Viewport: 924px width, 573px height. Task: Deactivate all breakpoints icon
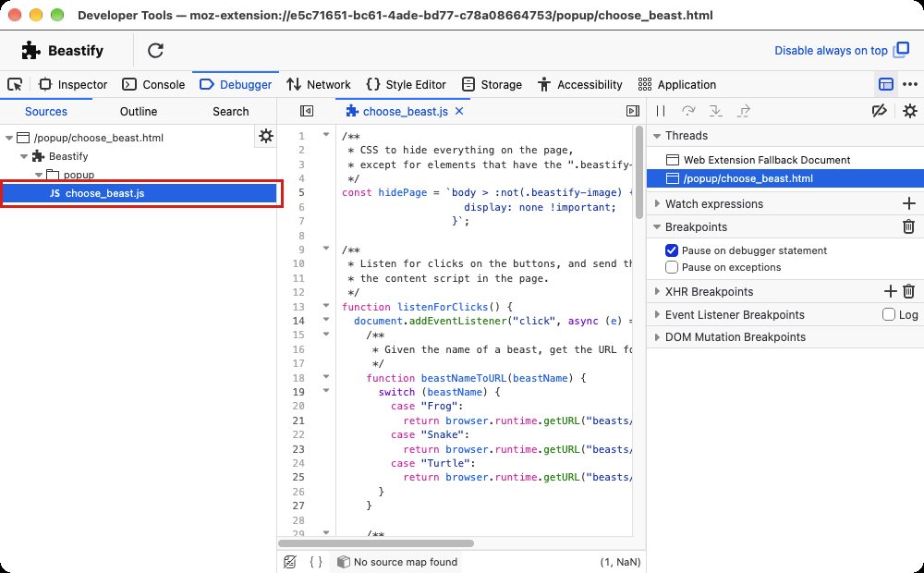(x=880, y=111)
